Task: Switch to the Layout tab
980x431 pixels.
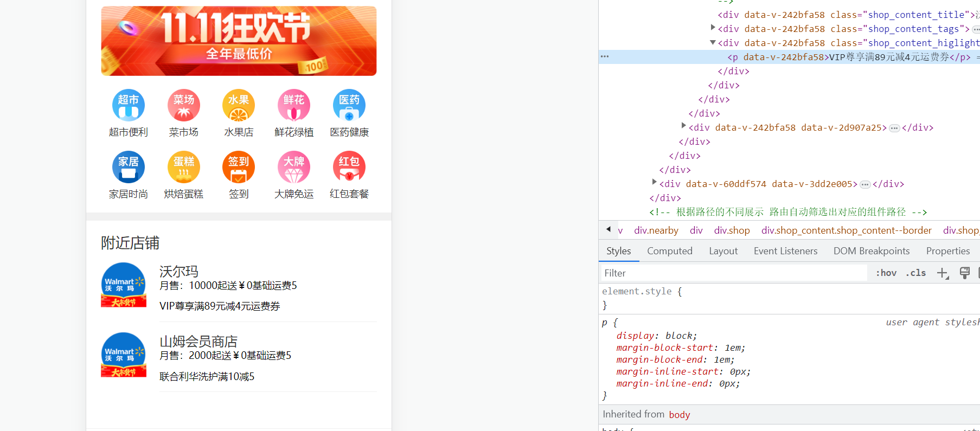Action: (x=723, y=251)
